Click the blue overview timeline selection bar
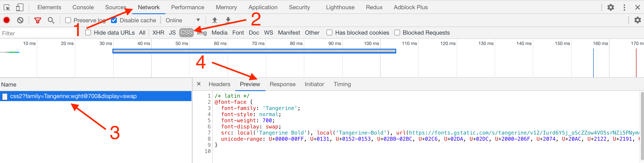Image resolution: width=644 pixels, height=163 pixels. coord(254,51)
